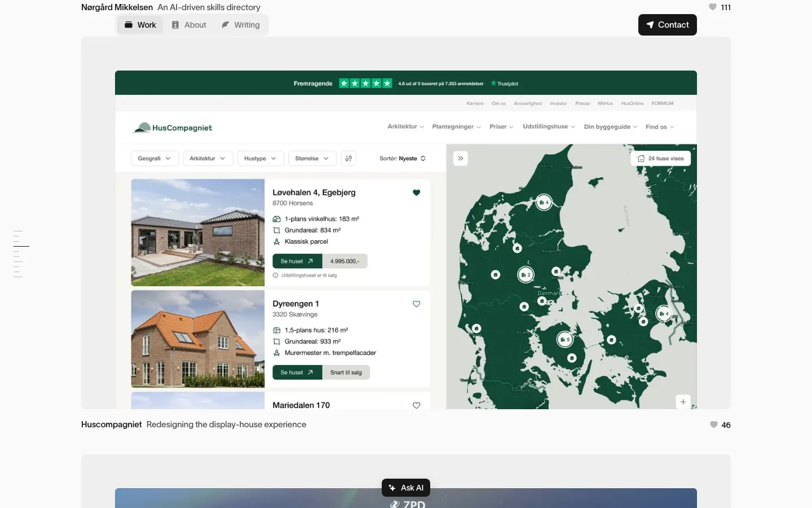Screen dimensions: 812x508
Task: Click the Se huset button for Dyreengen 1
Action: (x=297, y=373)
